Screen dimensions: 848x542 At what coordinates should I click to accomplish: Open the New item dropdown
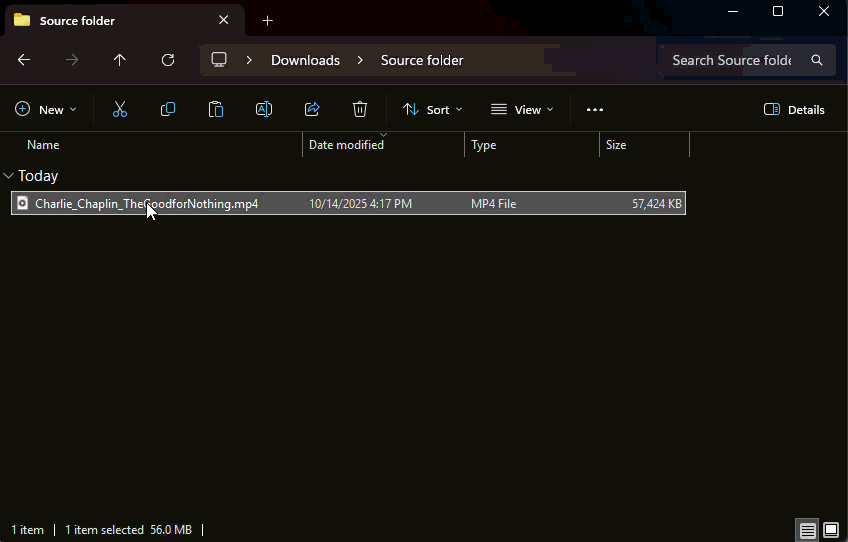tap(46, 110)
